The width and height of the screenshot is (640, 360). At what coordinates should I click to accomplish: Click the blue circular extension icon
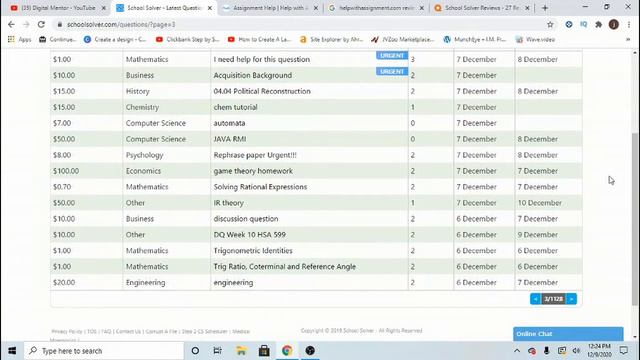pos(569,24)
